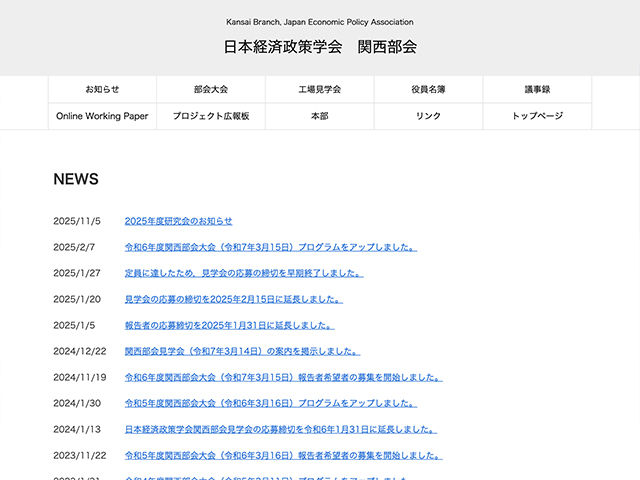The image size is (640, 480).
Task: Open news on deadline extended to 2025年1月31日
Action: [229, 325]
